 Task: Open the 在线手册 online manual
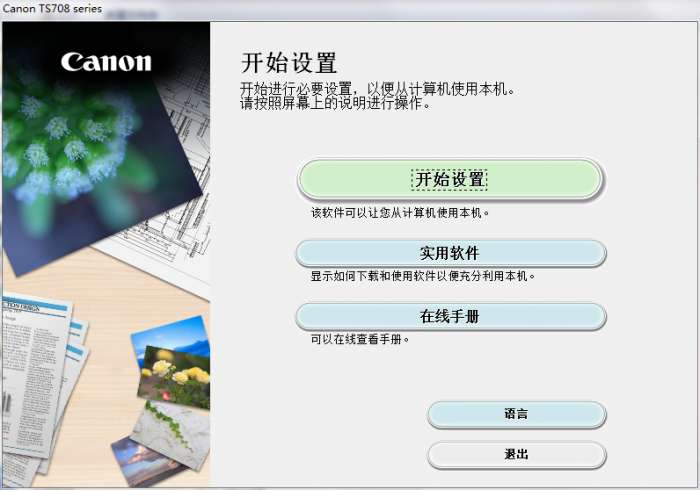450,316
